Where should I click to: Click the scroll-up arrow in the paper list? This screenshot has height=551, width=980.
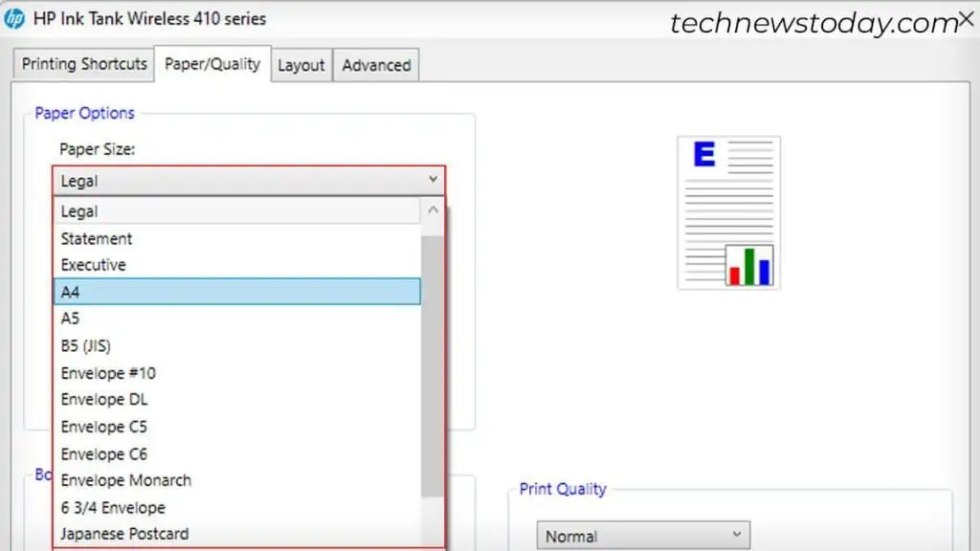click(433, 209)
